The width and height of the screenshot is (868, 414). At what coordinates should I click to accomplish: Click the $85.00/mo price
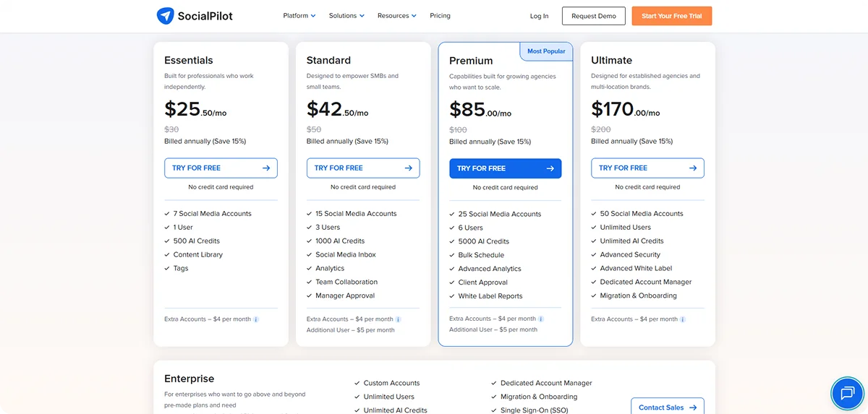[x=480, y=110]
